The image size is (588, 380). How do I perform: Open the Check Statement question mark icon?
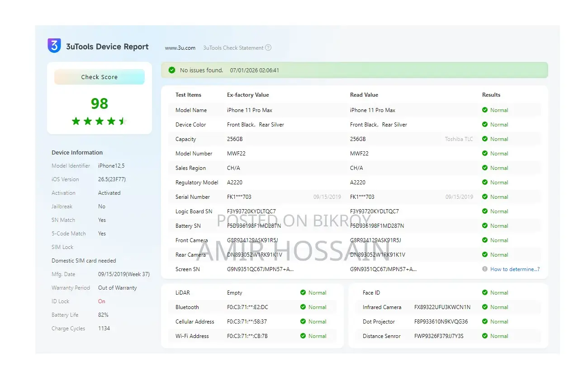(x=268, y=47)
